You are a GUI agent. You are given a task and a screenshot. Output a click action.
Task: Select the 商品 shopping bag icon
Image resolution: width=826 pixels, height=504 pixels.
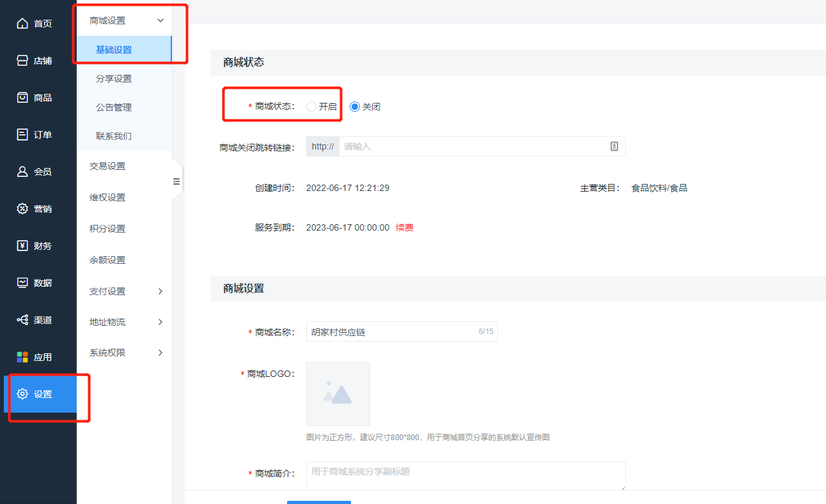coord(22,98)
